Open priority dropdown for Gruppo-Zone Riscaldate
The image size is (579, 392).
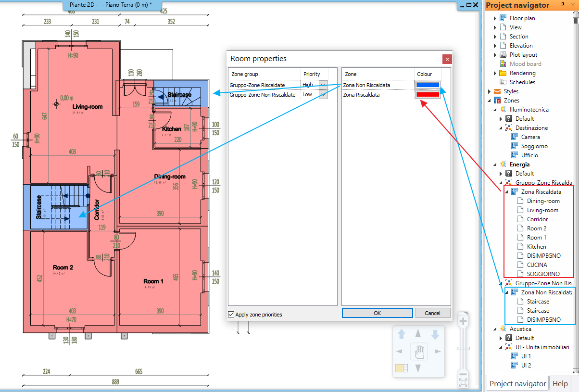323,85
